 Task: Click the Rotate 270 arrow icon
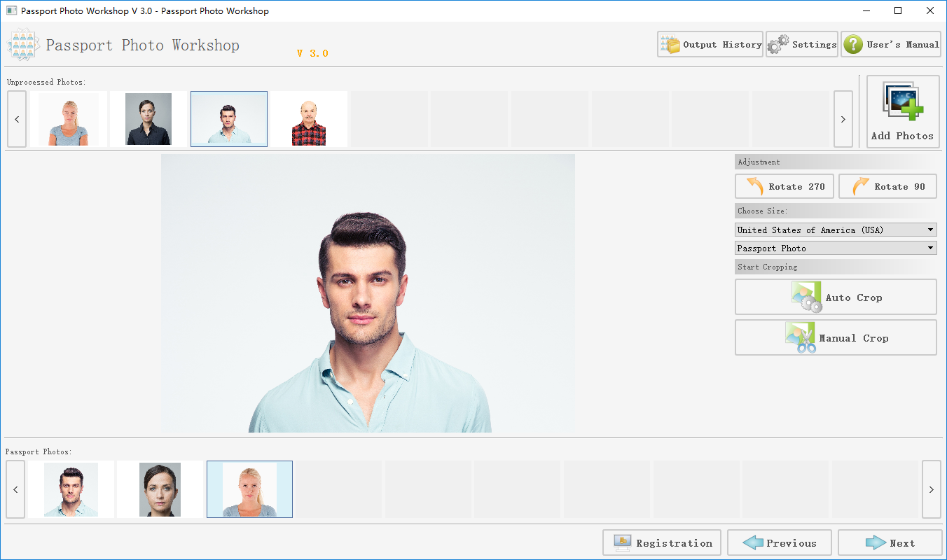click(x=754, y=186)
